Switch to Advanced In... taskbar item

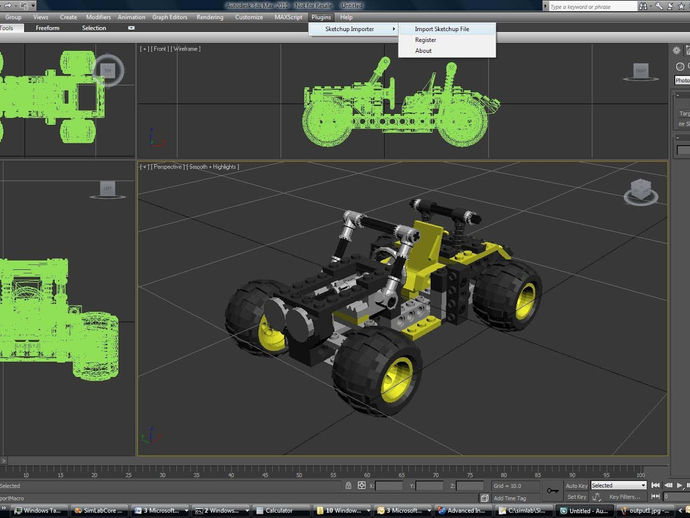pos(464,511)
